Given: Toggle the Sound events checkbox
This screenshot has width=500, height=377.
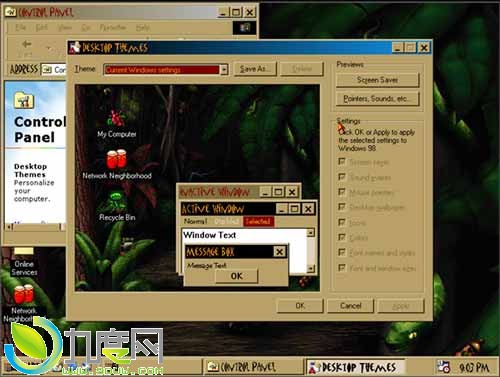Looking at the screenshot, I should click(x=342, y=177).
